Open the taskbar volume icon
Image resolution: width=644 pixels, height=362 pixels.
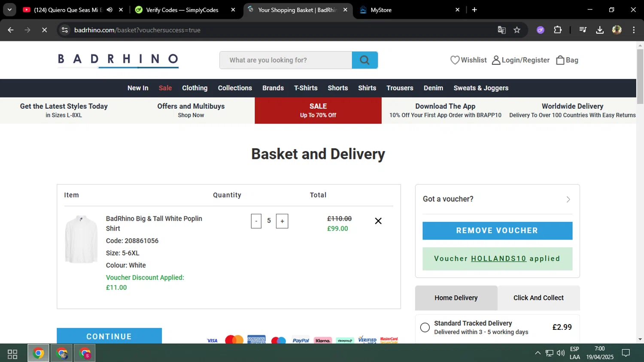[561, 353]
